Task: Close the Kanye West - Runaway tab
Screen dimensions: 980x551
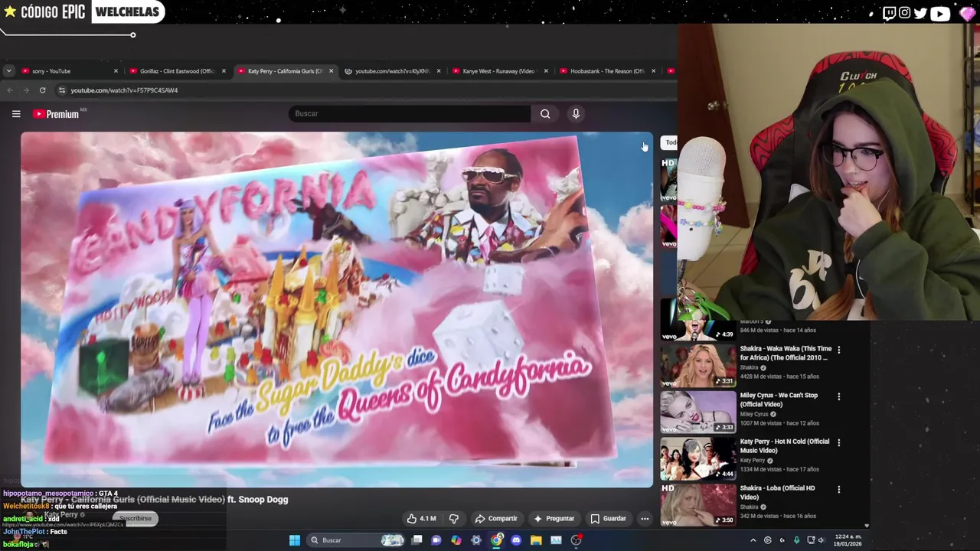Action: [545, 71]
